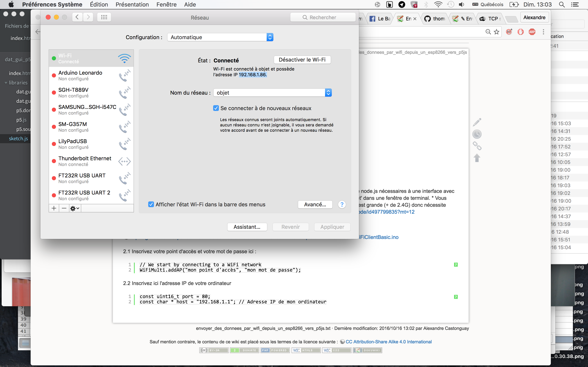Toggle Afficher l'état Wi-Fi dans la barre
588x367 pixels.
151,205
